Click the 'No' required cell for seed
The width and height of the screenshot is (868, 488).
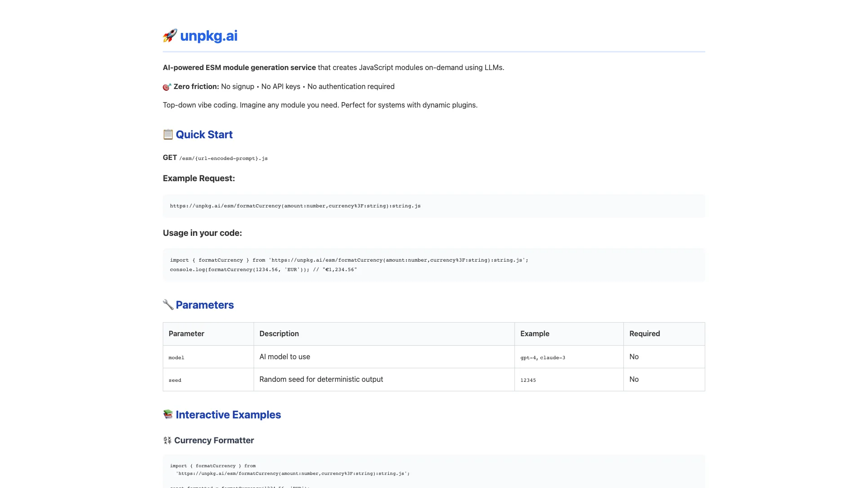coord(664,380)
